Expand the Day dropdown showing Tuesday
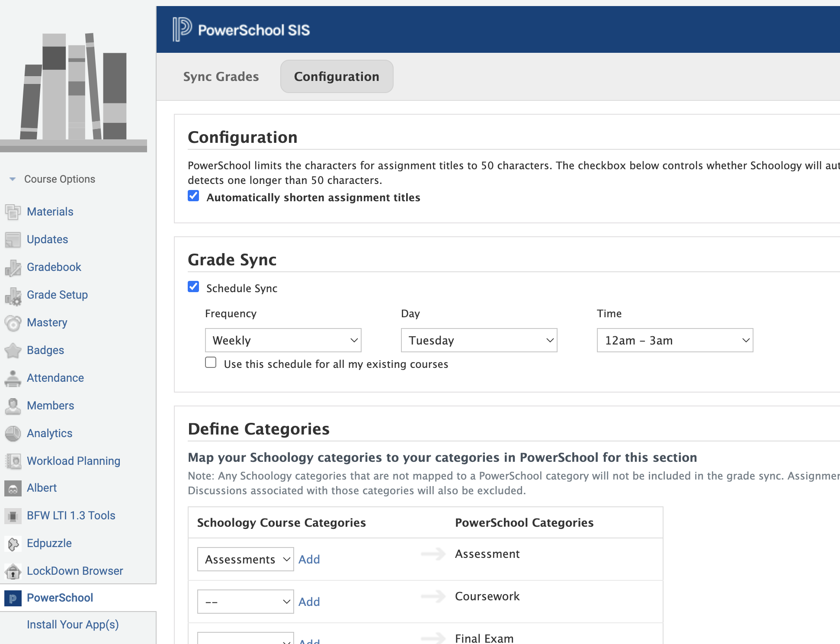The width and height of the screenshot is (840, 644). pyautogui.click(x=479, y=340)
